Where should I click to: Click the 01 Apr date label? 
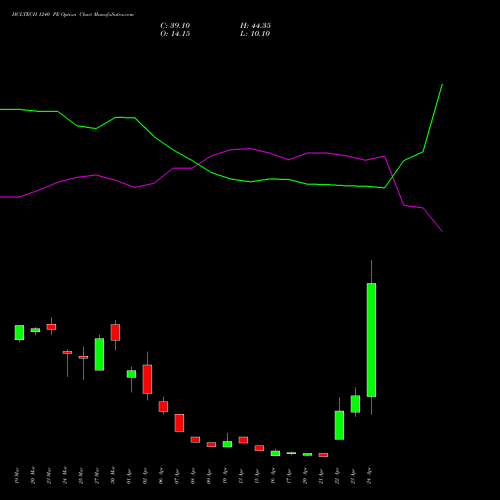tap(129, 476)
